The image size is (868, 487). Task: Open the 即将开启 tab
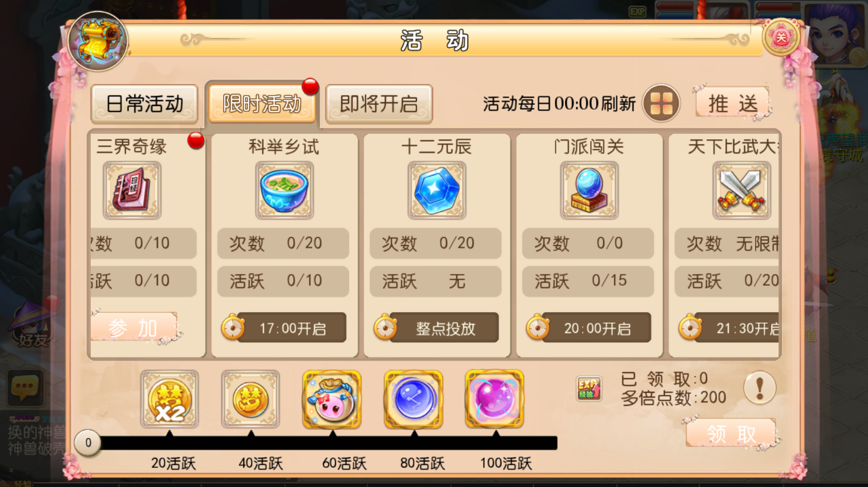point(378,104)
